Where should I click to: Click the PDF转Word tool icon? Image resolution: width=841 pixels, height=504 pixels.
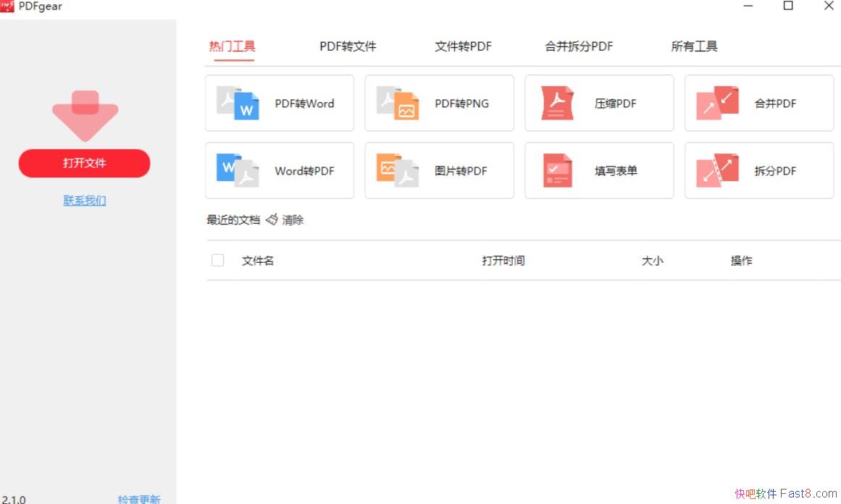pos(238,103)
